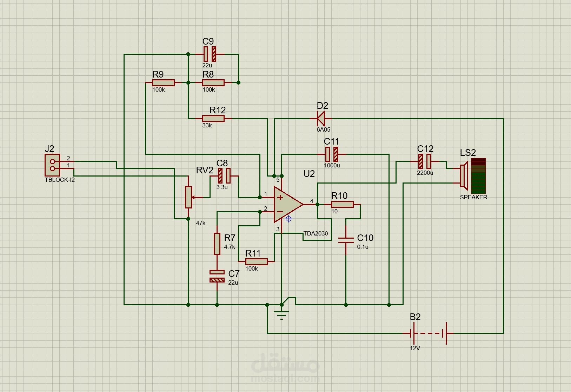Image resolution: width=571 pixels, height=392 pixels.
Task: Select capacitor C9 symbol
Action: [x=210, y=54]
